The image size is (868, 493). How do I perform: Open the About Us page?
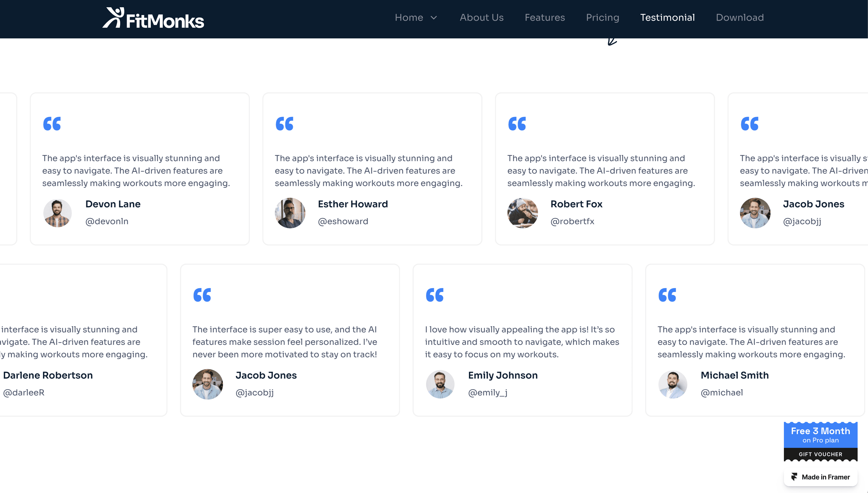click(481, 18)
